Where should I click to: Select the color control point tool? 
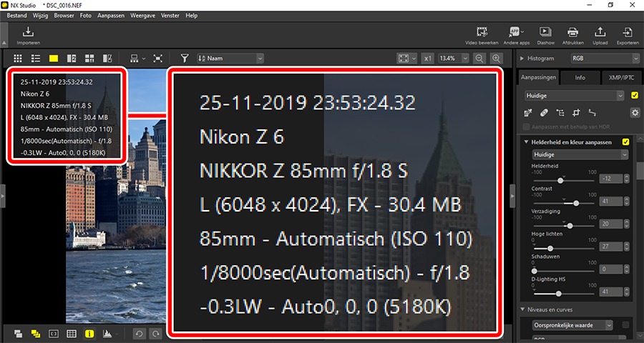560,112
